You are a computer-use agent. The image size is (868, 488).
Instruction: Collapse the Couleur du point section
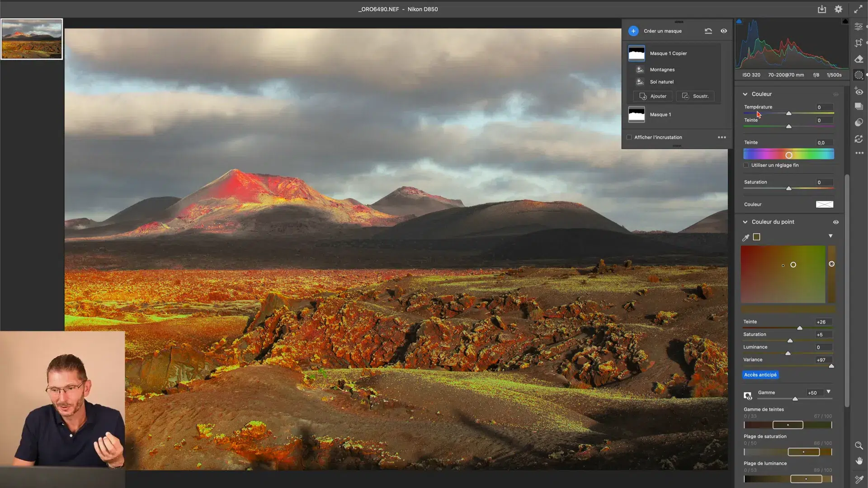click(745, 222)
